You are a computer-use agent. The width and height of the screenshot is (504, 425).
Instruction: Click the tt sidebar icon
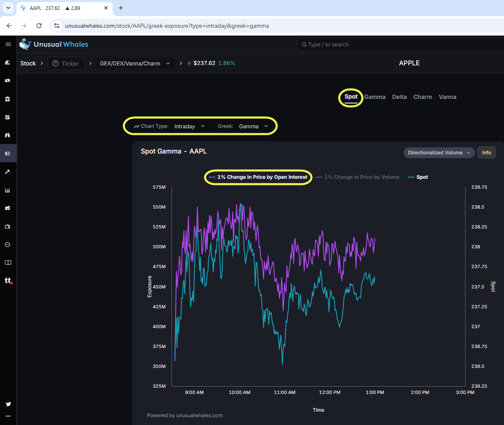tap(8, 281)
